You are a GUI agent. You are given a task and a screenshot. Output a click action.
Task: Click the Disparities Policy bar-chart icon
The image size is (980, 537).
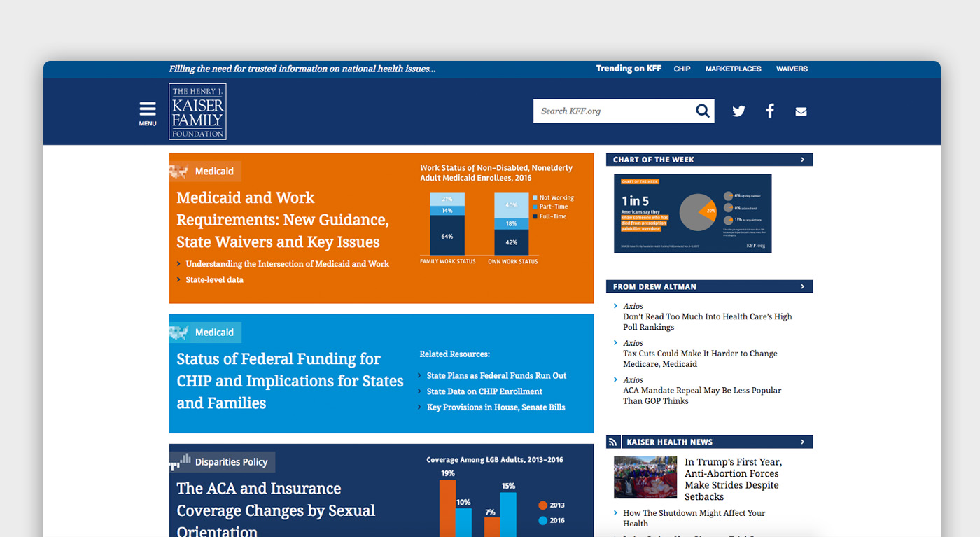pos(181,461)
